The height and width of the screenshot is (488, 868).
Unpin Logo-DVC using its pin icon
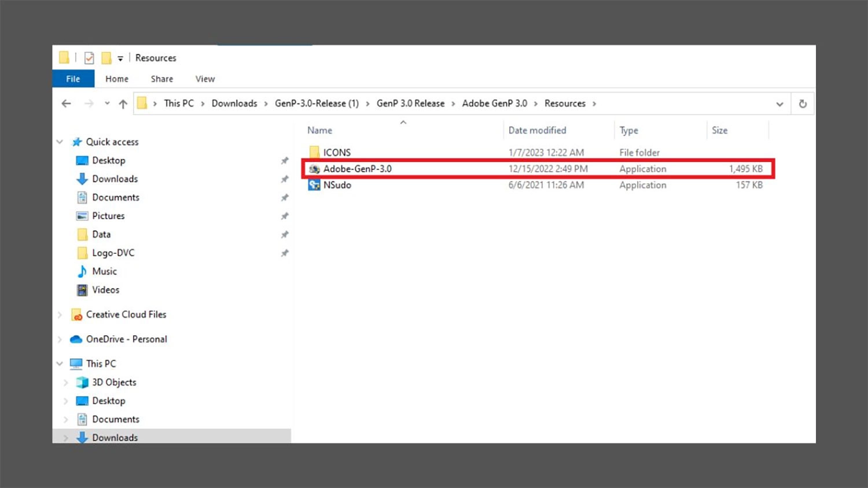285,253
